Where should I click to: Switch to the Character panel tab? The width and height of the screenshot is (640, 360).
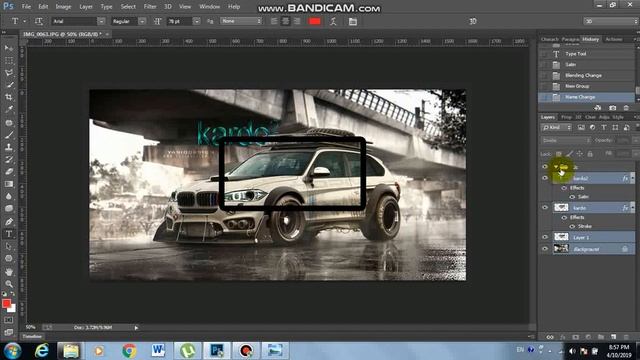coord(549,39)
